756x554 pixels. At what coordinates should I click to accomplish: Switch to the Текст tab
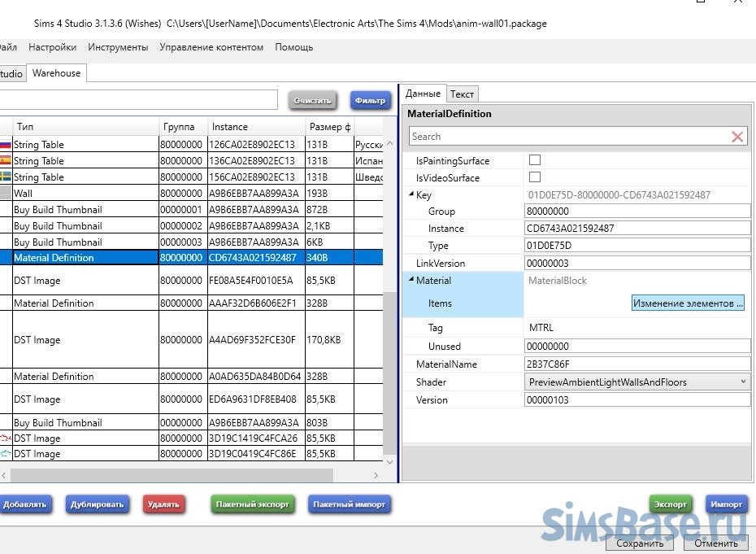tap(462, 94)
